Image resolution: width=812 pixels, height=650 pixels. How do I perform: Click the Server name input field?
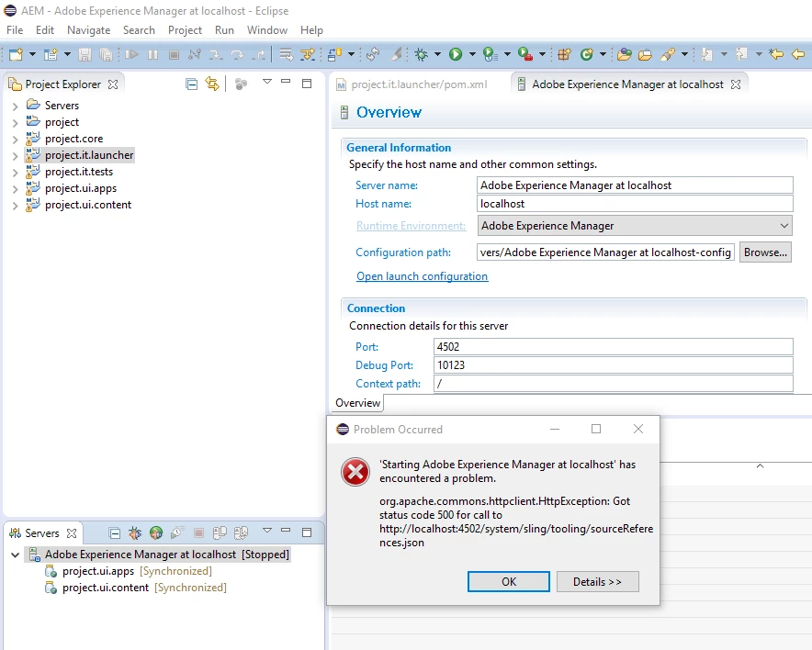(x=635, y=185)
